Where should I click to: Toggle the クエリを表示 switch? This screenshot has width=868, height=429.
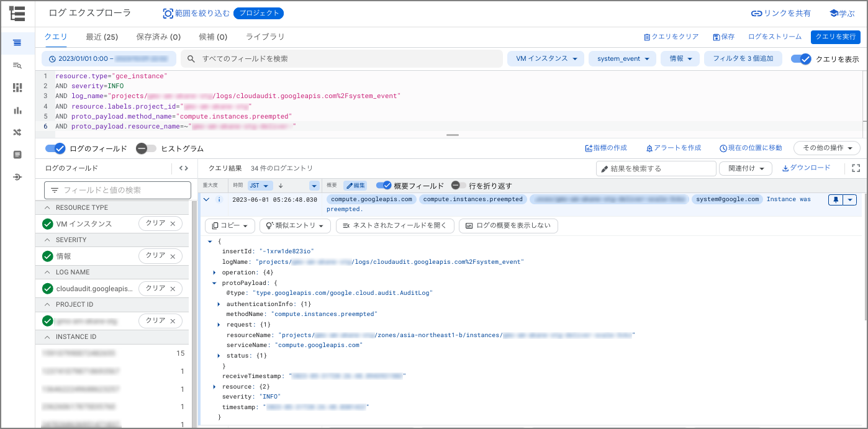click(802, 59)
